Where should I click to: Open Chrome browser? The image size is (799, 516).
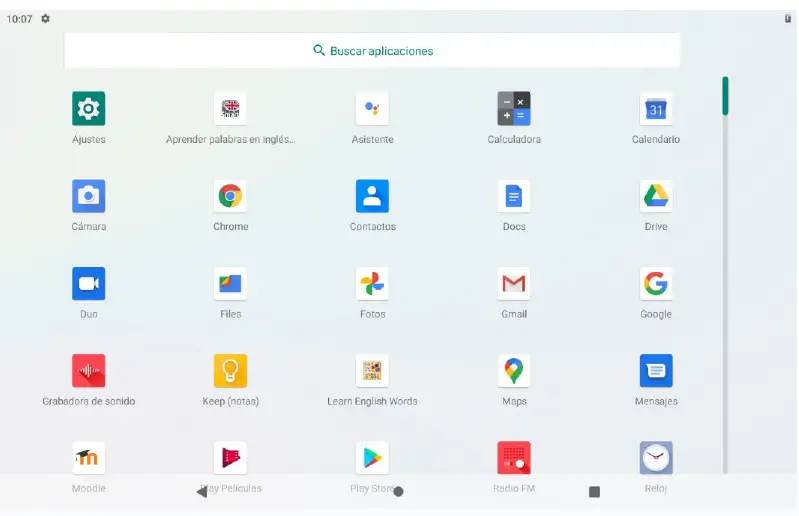coord(230,196)
